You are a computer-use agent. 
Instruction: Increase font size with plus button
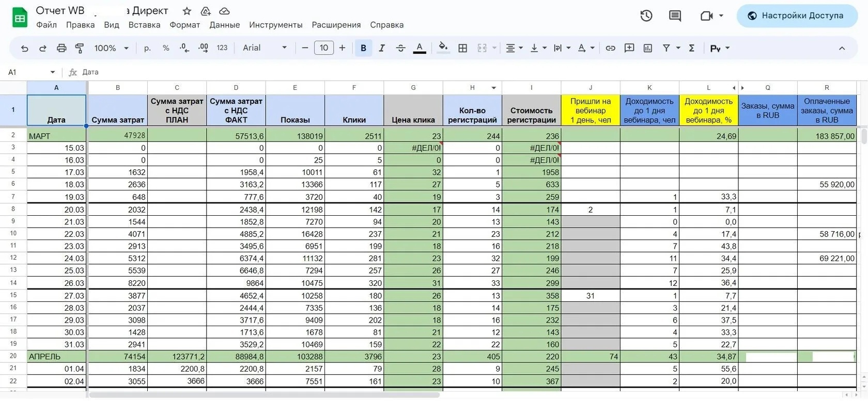pyautogui.click(x=342, y=48)
